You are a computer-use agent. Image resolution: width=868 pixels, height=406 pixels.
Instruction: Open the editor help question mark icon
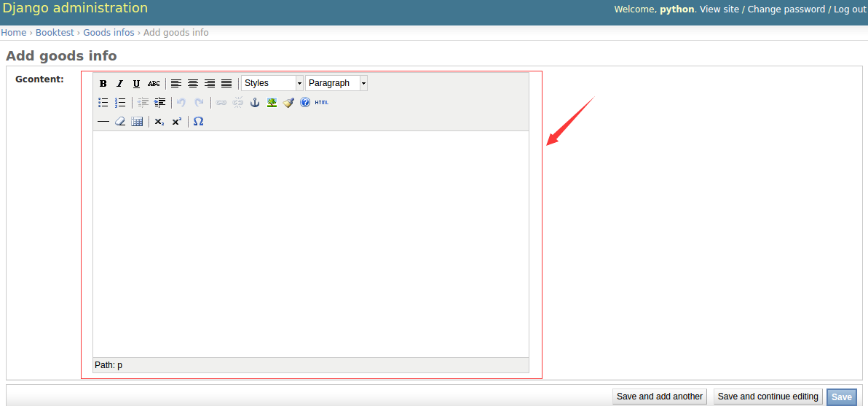pyautogui.click(x=305, y=103)
